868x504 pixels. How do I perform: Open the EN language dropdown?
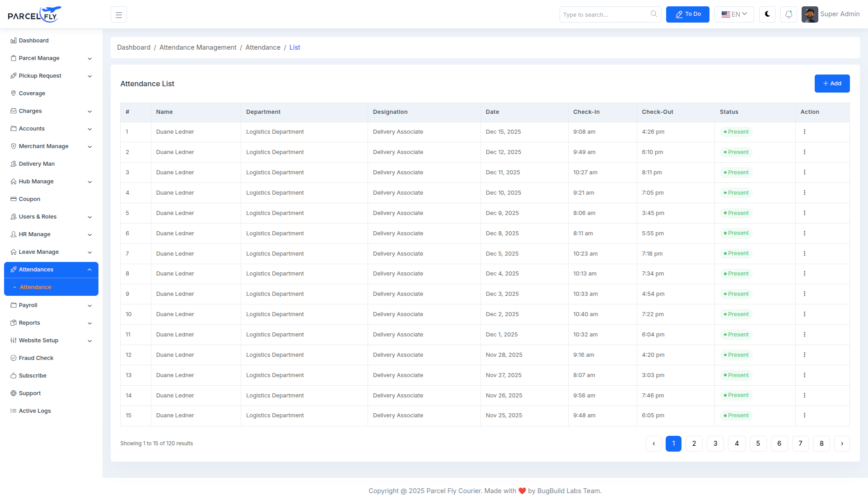734,14
